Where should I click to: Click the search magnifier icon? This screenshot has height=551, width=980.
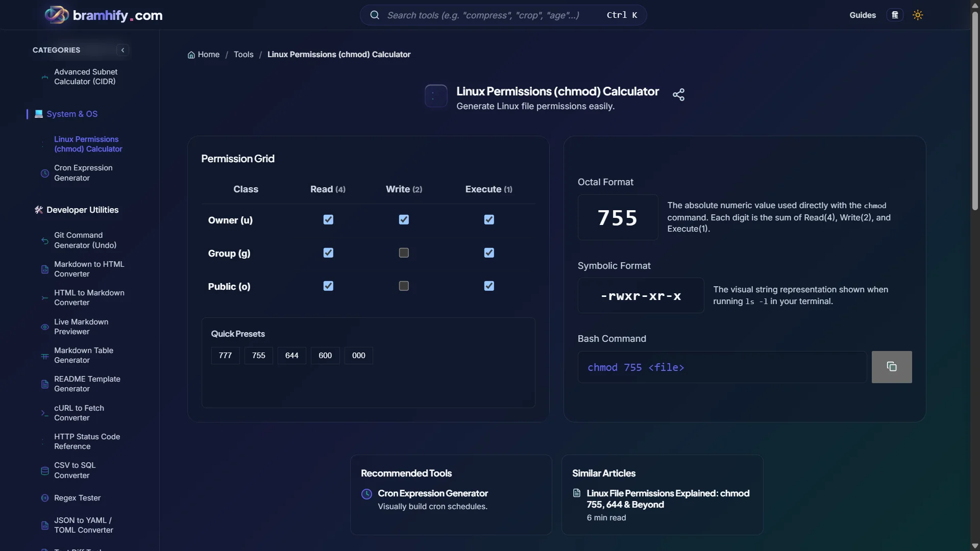375,15
